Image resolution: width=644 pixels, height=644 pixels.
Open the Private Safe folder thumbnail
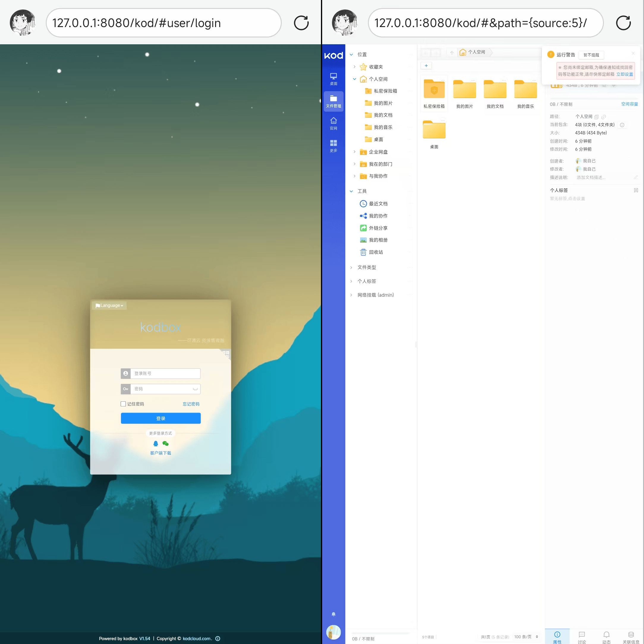(434, 90)
